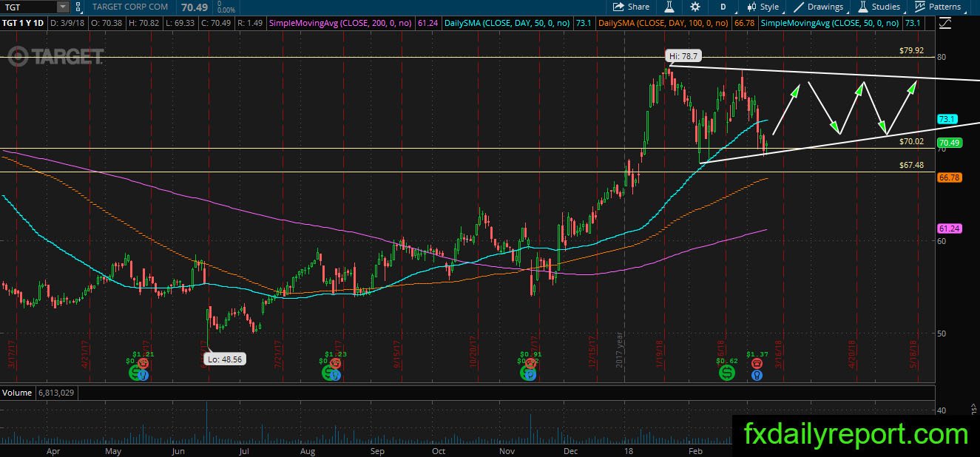Image resolution: width=980 pixels, height=457 pixels.
Task: Click the red earnings icon near $1.21
Action: pyautogui.click(x=143, y=364)
